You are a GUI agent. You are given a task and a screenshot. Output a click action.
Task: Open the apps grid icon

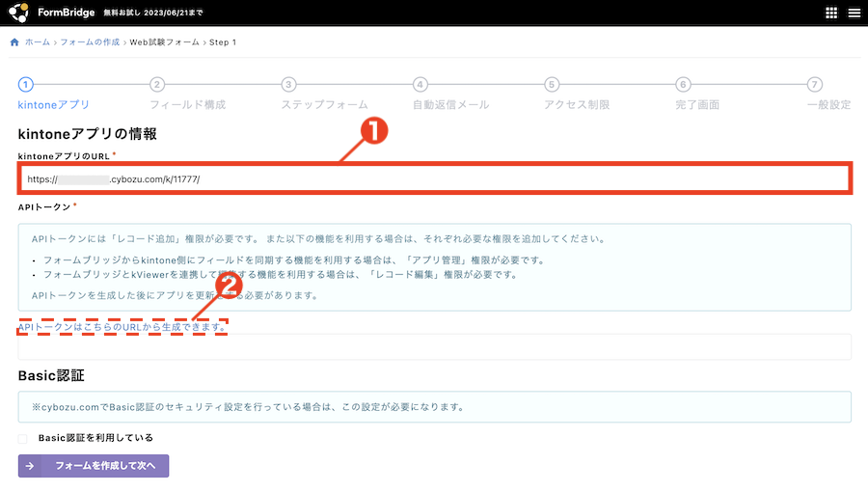click(x=831, y=13)
